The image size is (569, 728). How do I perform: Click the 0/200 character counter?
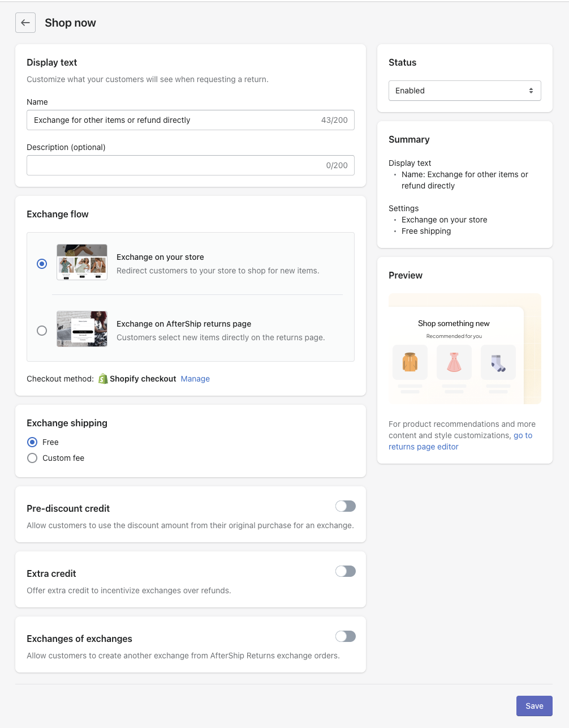[x=337, y=165]
